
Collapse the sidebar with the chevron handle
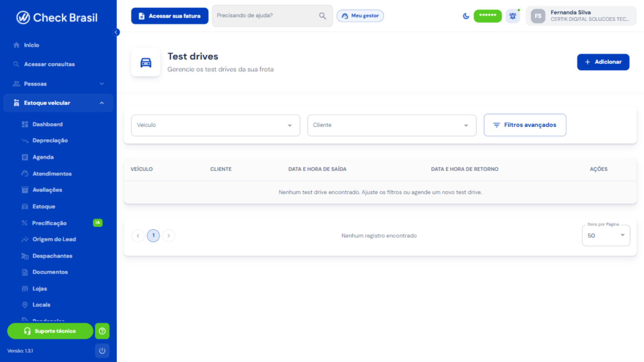click(x=116, y=32)
